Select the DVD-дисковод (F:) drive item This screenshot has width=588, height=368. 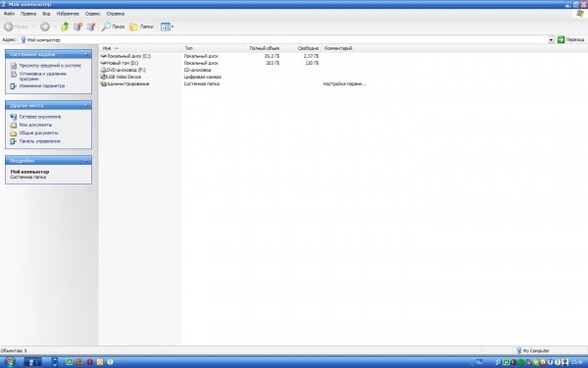point(123,70)
